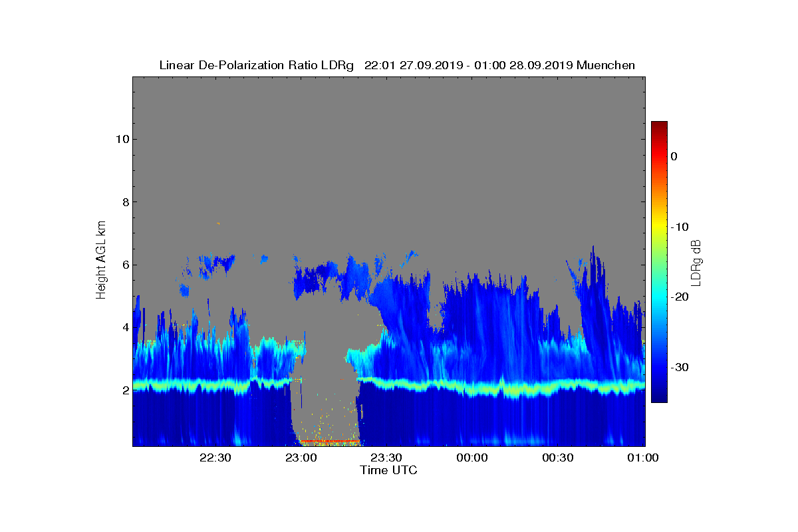Viewport: 798px width, 532px height.
Task: Click the dark red top of the colorbar
Action: [x=659, y=126]
